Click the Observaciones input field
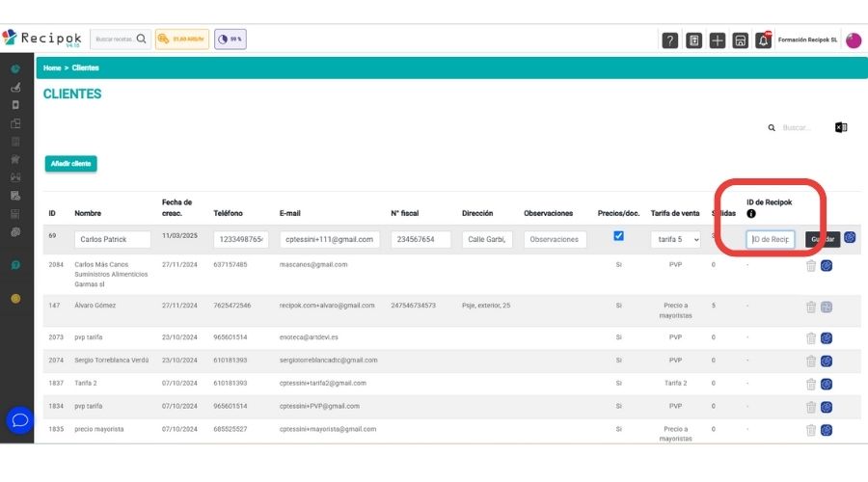868x482 pixels. tap(555, 240)
